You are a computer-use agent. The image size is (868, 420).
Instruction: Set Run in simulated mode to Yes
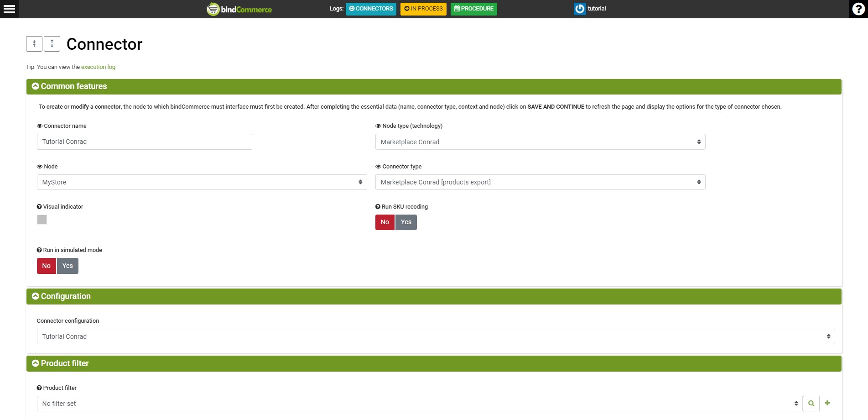click(x=68, y=266)
